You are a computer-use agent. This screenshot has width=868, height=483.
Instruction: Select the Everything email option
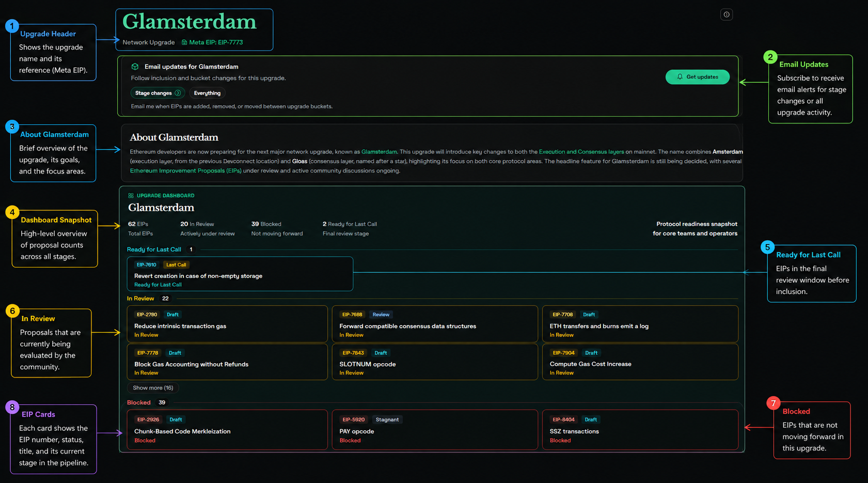(207, 93)
